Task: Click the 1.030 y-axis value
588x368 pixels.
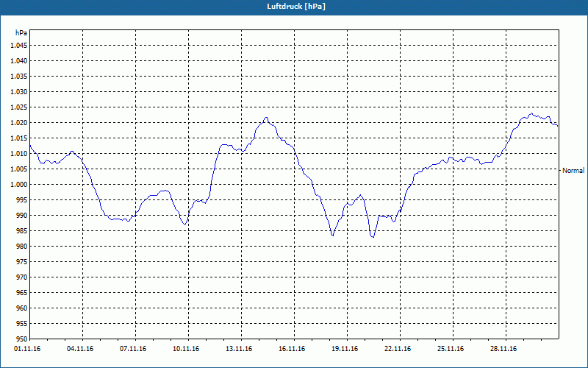Action: pyautogui.click(x=19, y=91)
